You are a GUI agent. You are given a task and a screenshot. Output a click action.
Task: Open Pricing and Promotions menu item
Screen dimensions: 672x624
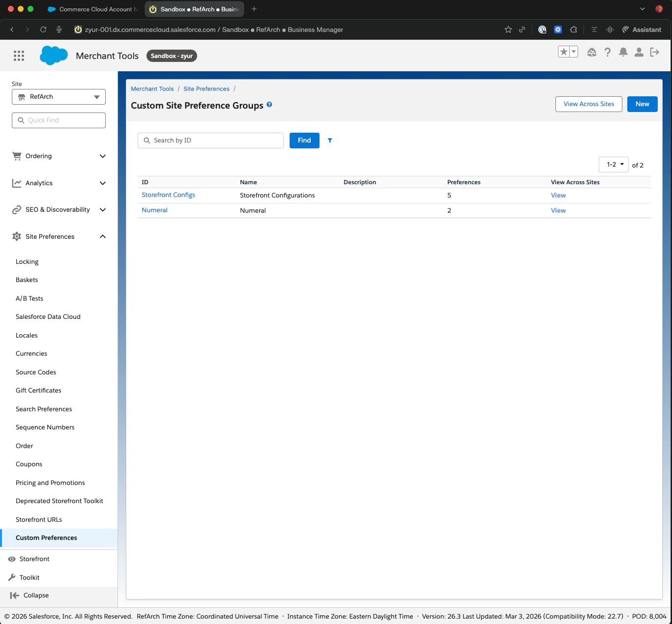[50, 483]
